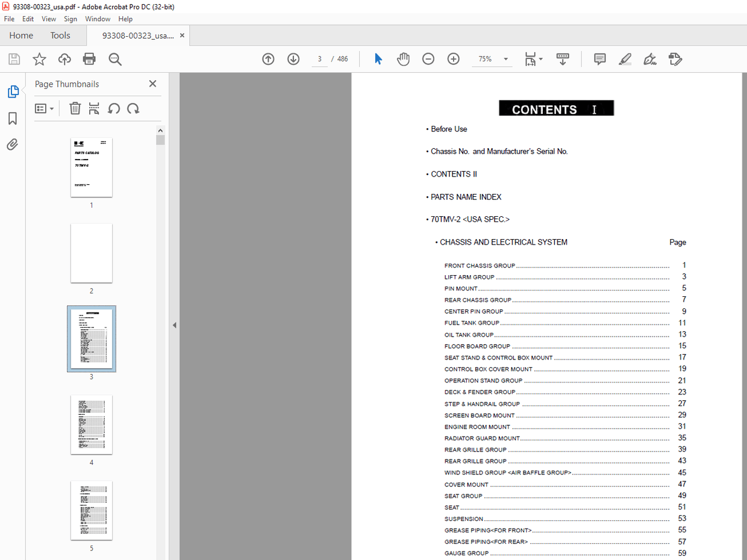Select page 5 thumbnail
Image resolution: width=747 pixels, height=560 pixels.
[91, 510]
